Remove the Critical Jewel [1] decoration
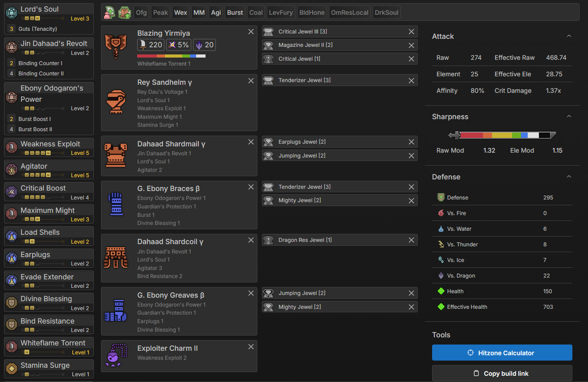 (x=412, y=59)
